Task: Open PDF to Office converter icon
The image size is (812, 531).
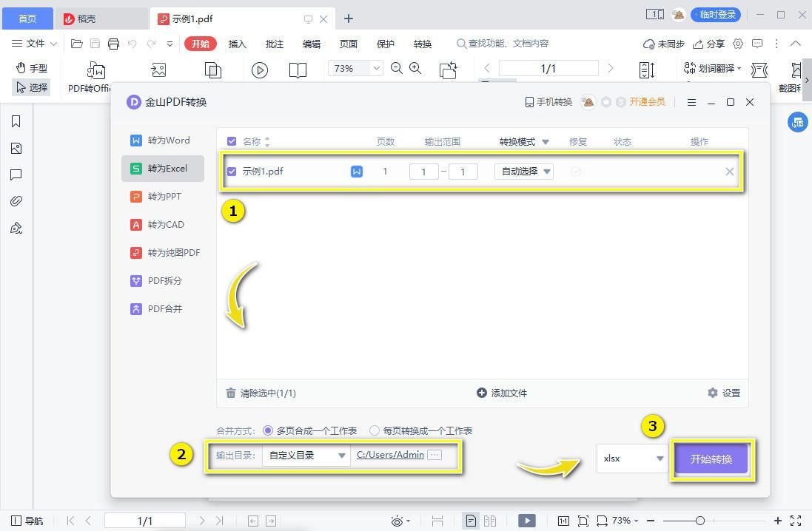Action: 95,70
